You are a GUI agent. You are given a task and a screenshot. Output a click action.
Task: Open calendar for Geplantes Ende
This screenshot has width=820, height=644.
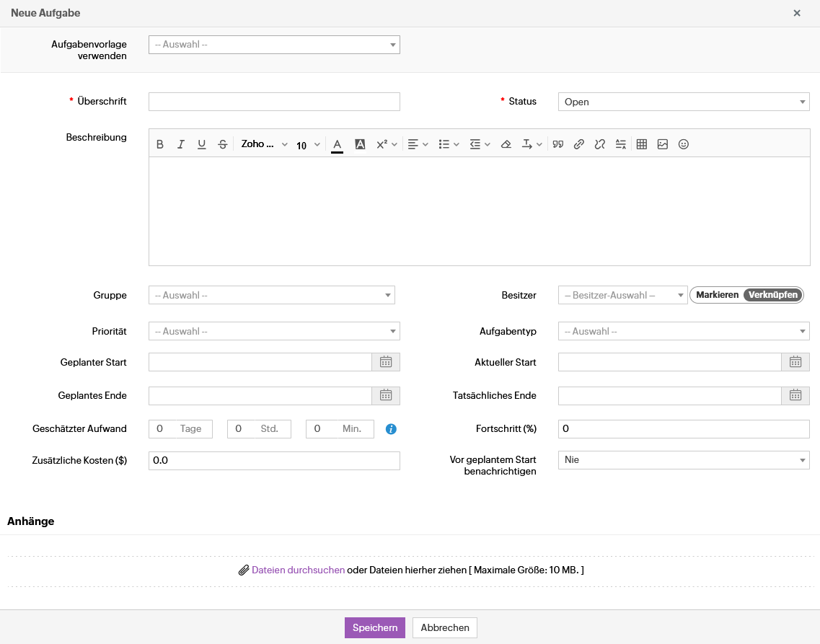click(x=386, y=395)
